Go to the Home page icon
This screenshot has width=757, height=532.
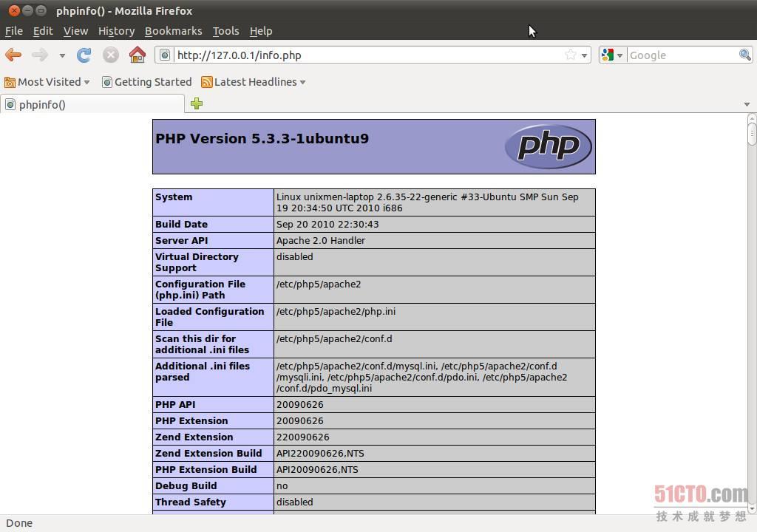(x=138, y=55)
